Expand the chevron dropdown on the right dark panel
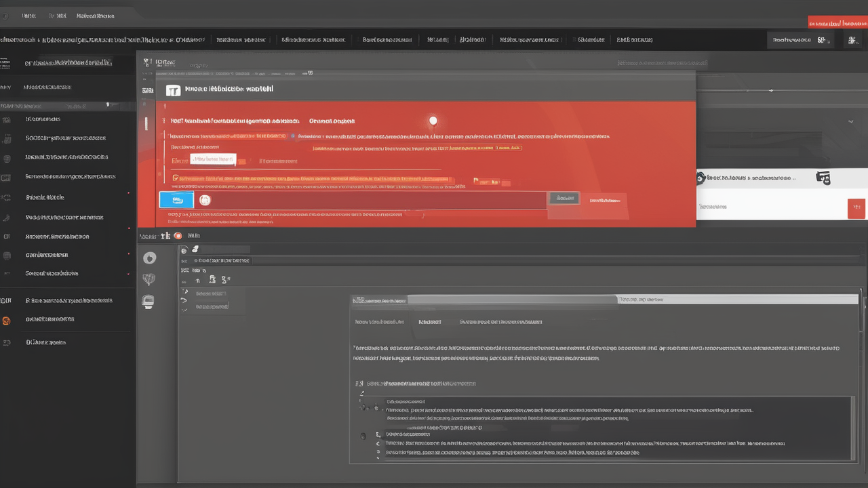868x488 pixels. [850, 121]
